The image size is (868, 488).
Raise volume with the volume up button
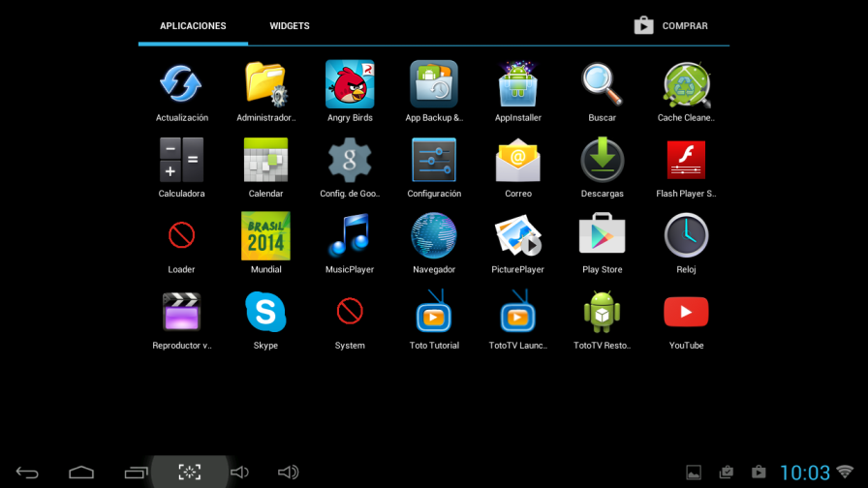tap(288, 473)
